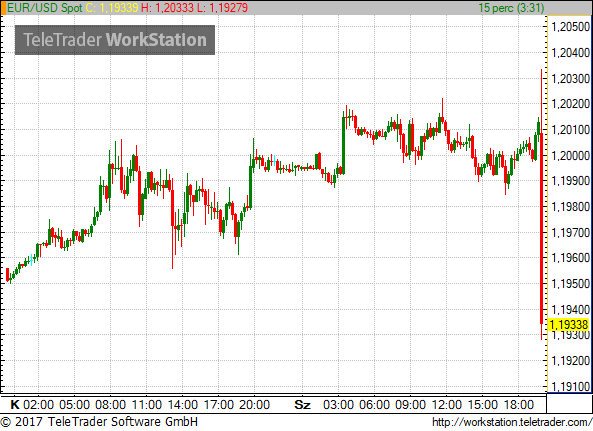The image size is (593, 431).
Task: Click the 1,20500 level on price axis
Action: (x=571, y=27)
